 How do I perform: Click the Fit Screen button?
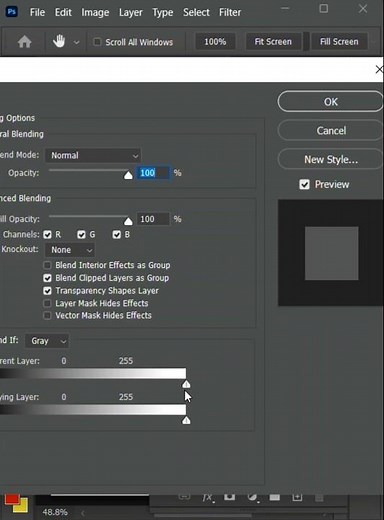(273, 42)
